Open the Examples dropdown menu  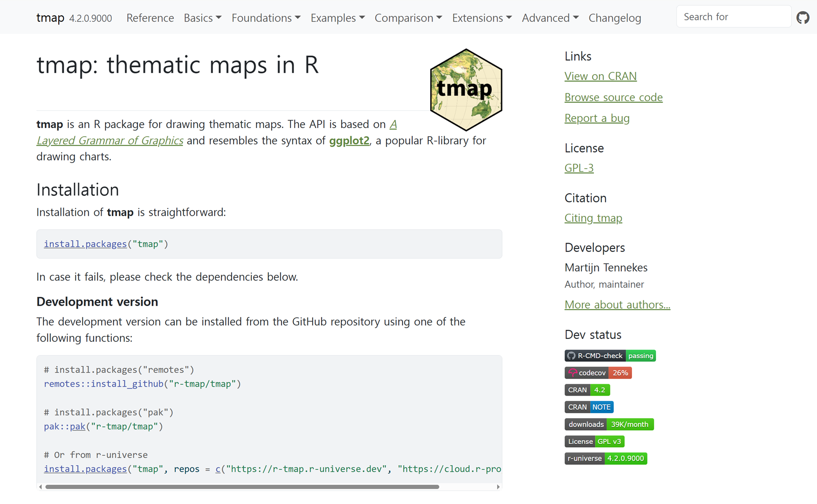(337, 18)
